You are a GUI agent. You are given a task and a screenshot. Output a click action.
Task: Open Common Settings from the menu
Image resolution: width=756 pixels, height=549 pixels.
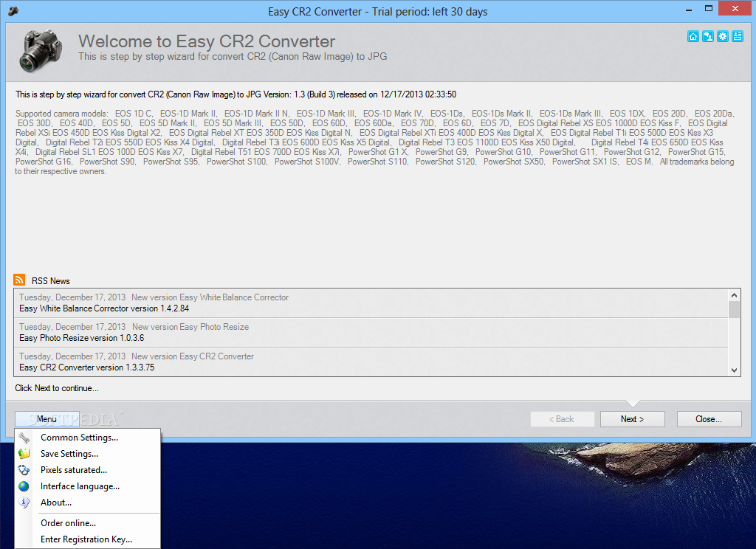click(x=87, y=438)
